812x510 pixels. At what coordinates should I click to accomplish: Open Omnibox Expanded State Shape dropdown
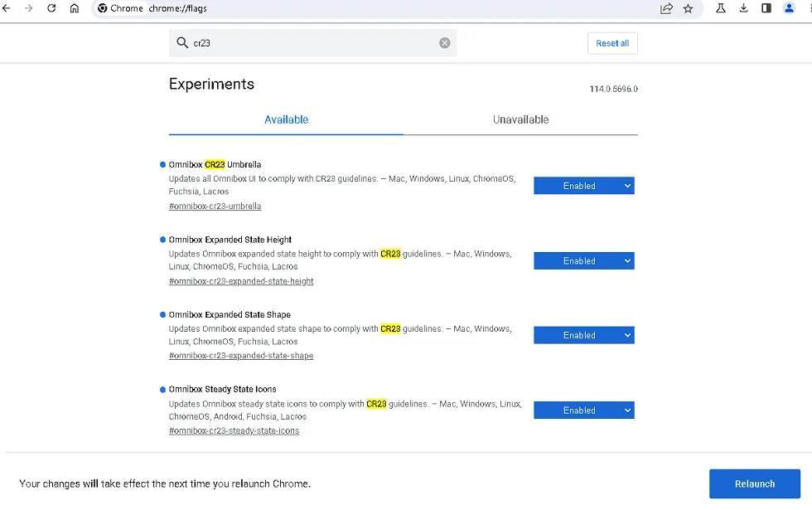coord(584,335)
